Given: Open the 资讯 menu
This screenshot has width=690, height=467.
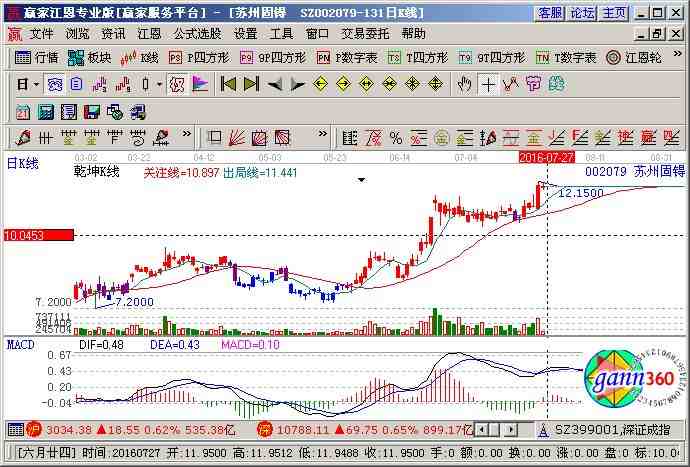Looking at the screenshot, I should (x=113, y=34).
